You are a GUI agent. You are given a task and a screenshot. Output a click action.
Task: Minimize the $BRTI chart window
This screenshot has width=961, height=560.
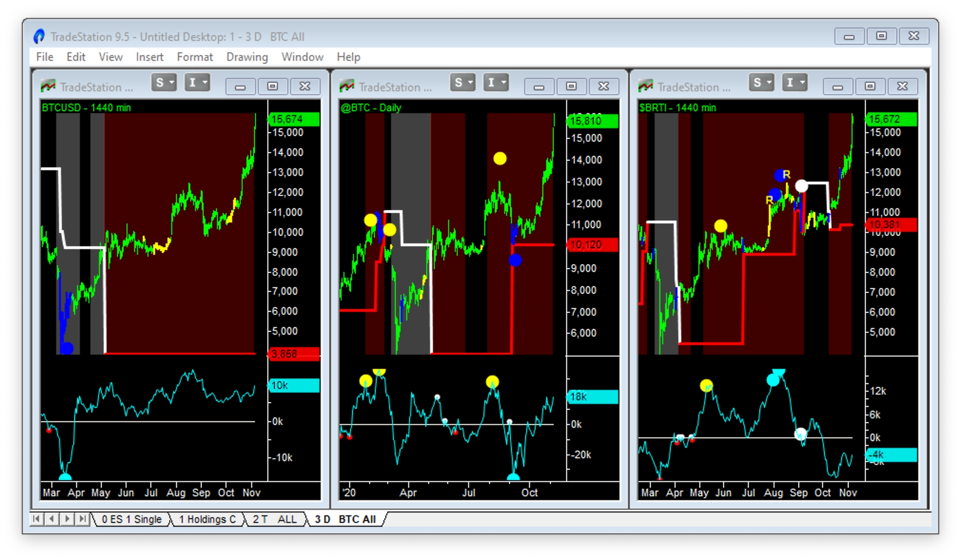[x=838, y=87]
